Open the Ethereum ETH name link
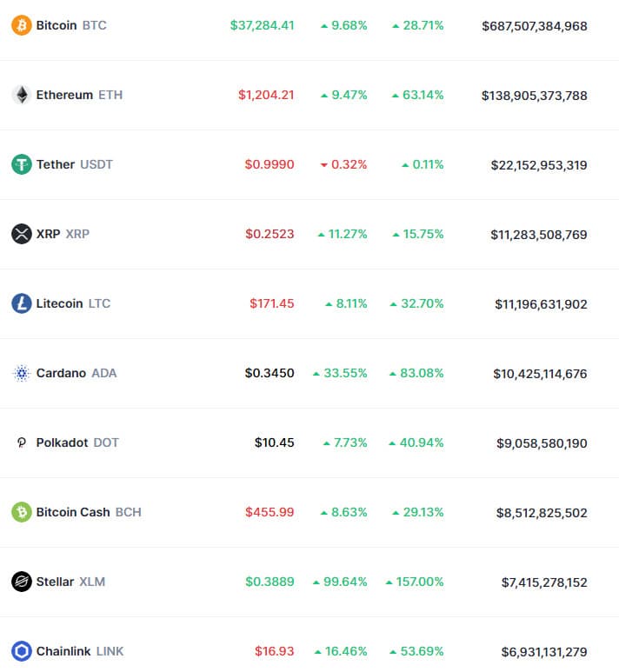This screenshot has height=672, width=619. click(x=79, y=95)
